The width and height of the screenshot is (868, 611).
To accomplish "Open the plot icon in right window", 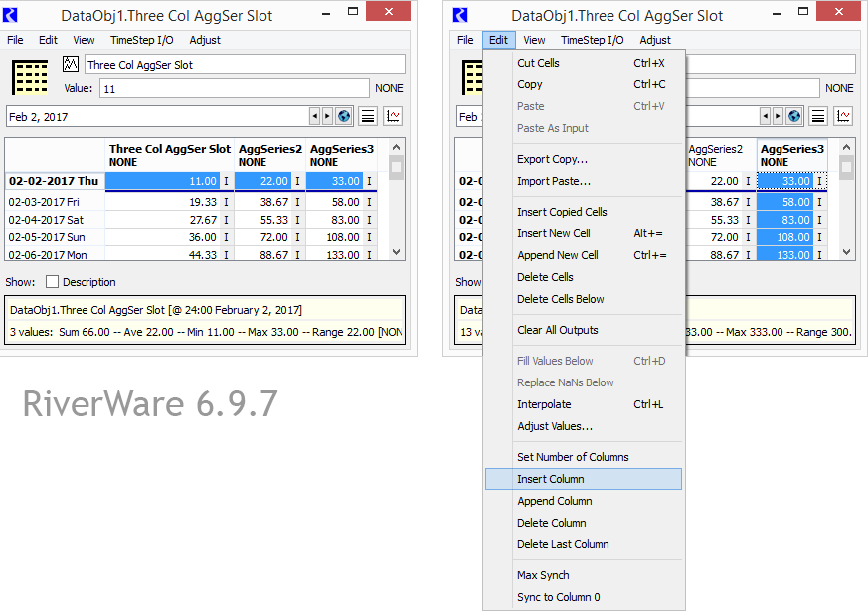I will pyautogui.click(x=843, y=116).
